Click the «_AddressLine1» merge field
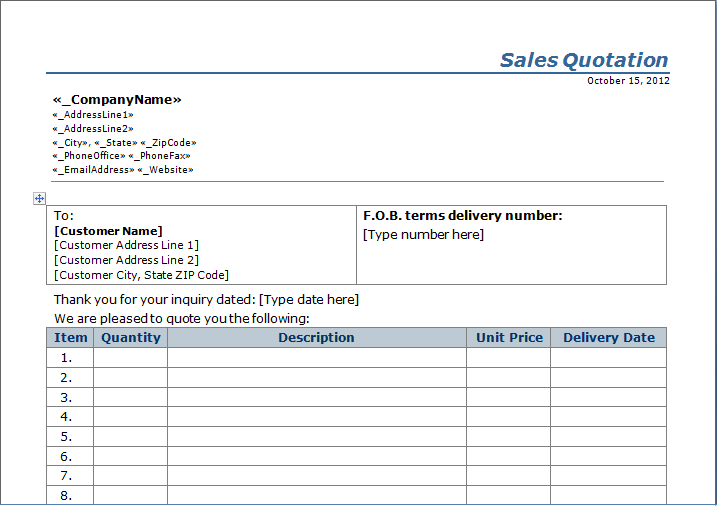The image size is (717, 506). (x=93, y=115)
